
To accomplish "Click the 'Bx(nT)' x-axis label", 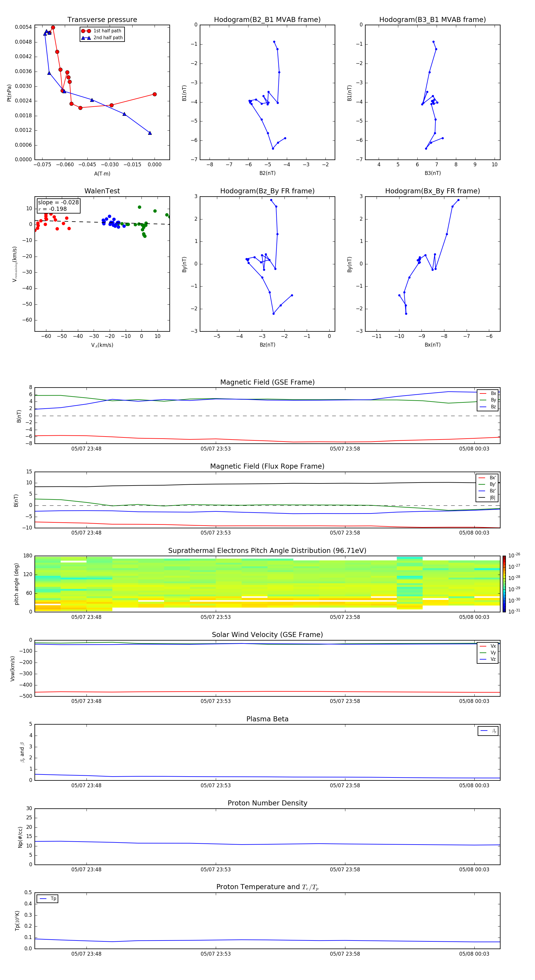I will tap(432, 345).
